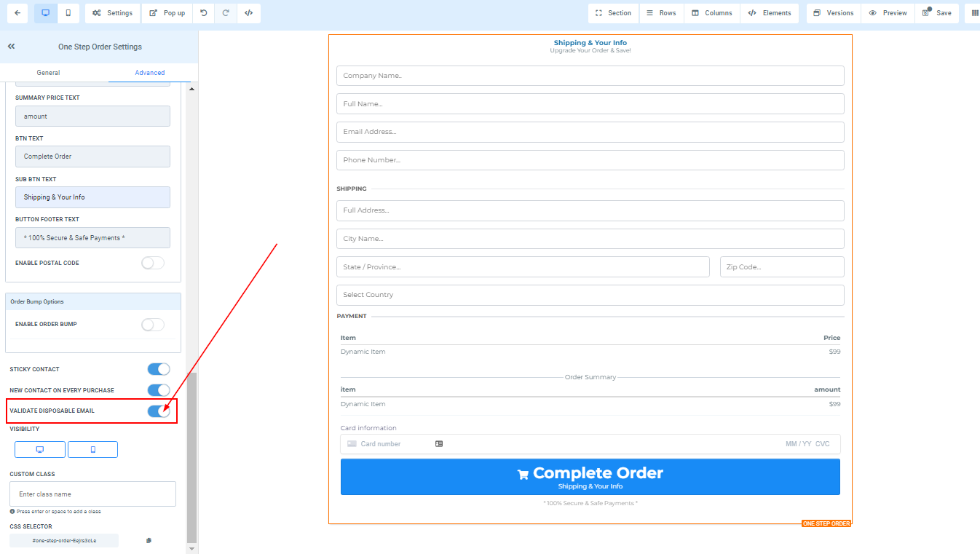This screenshot has height=554, width=980.
Task: Open the Select Country dropdown
Action: tap(590, 295)
